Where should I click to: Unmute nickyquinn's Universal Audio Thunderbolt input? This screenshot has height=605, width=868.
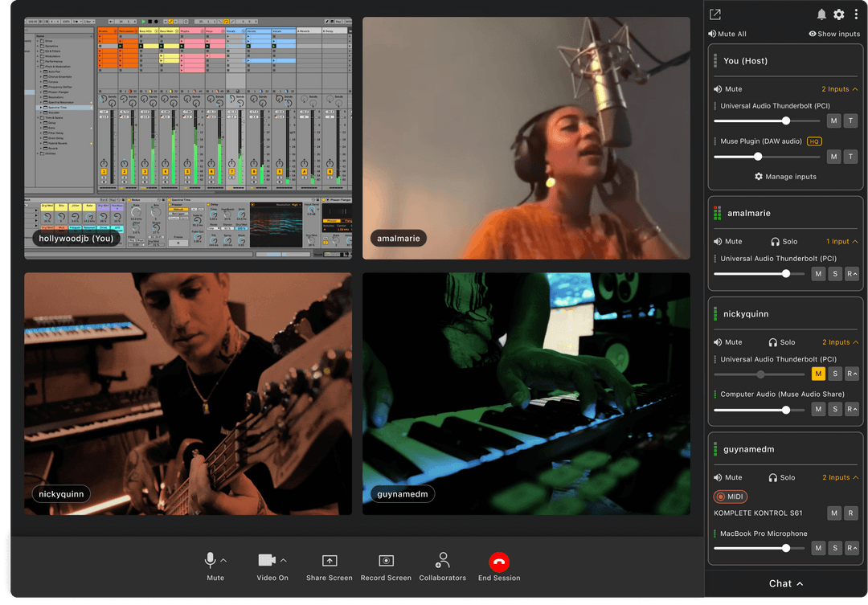click(x=820, y=374)
